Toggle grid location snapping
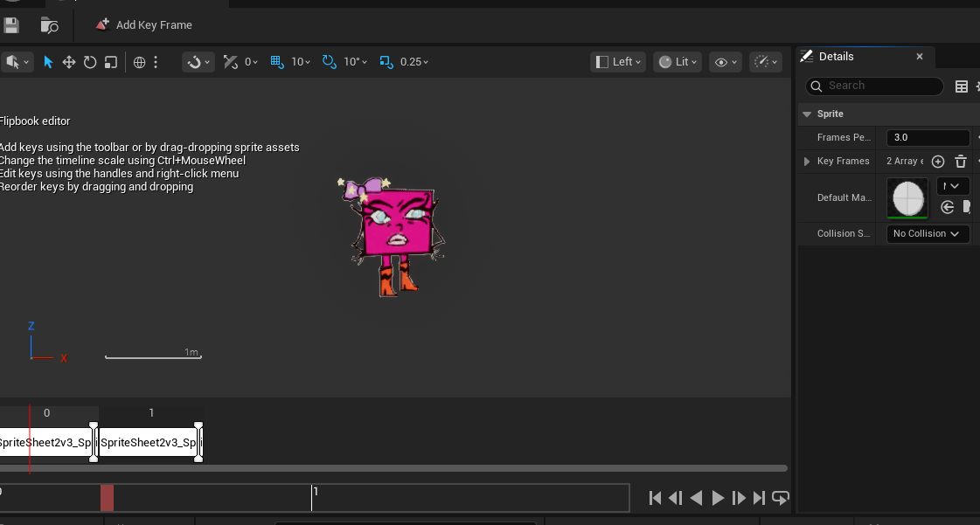The width and height of the screenshot is (980, 525). point(277,62)
